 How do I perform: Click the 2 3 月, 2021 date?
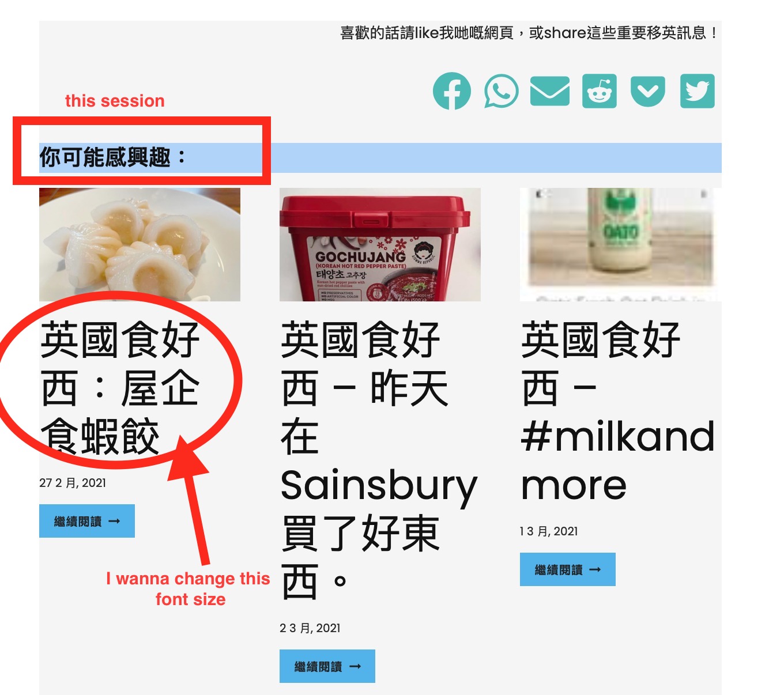point(310,628)
